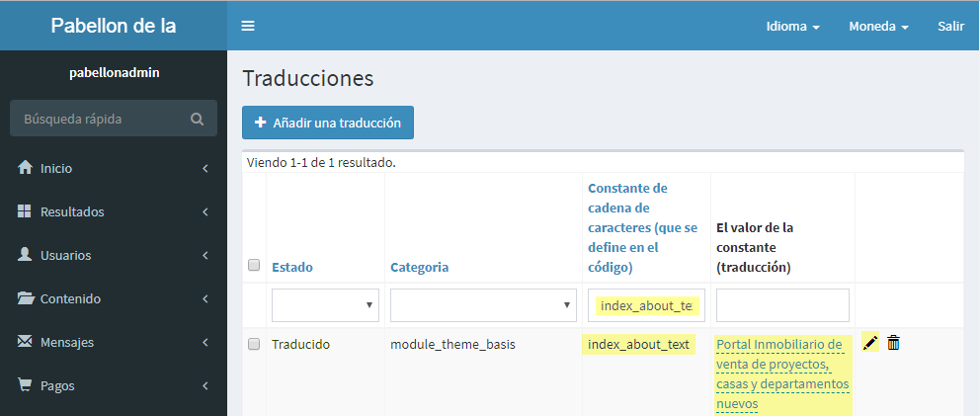
Task: Sort by Estado column header
Action: 291,267
